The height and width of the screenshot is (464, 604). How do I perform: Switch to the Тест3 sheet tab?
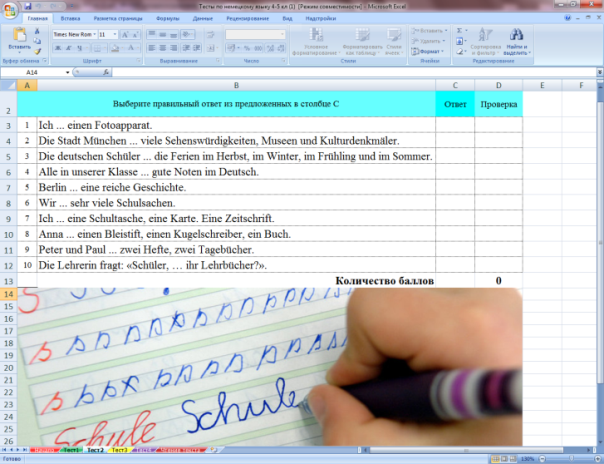click(x=119, y=450)
